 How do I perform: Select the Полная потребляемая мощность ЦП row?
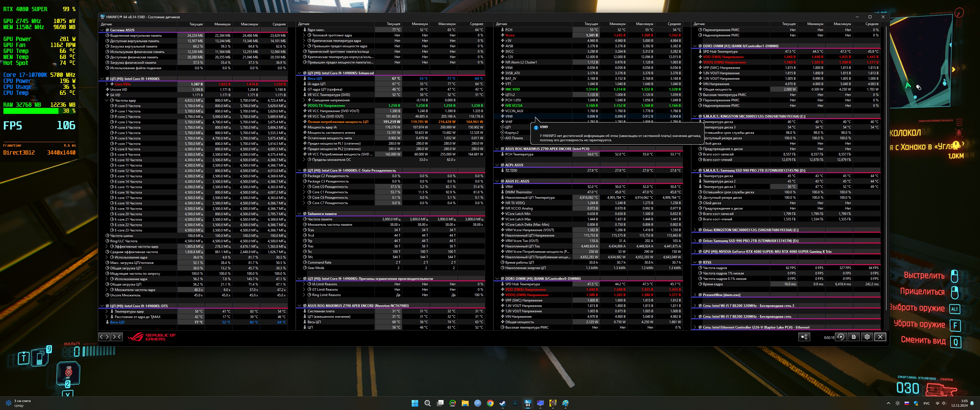[338, 122]
